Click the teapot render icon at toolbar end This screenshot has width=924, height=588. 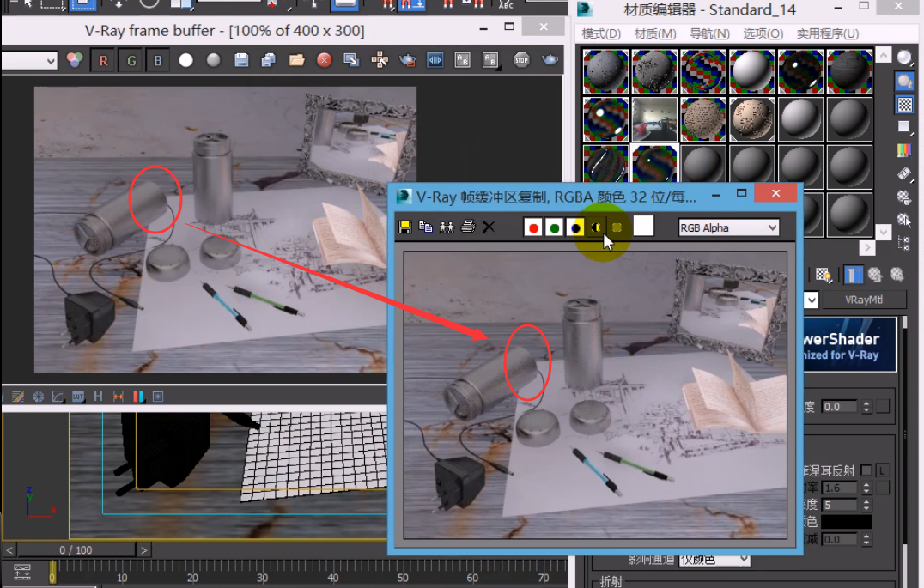549,60
